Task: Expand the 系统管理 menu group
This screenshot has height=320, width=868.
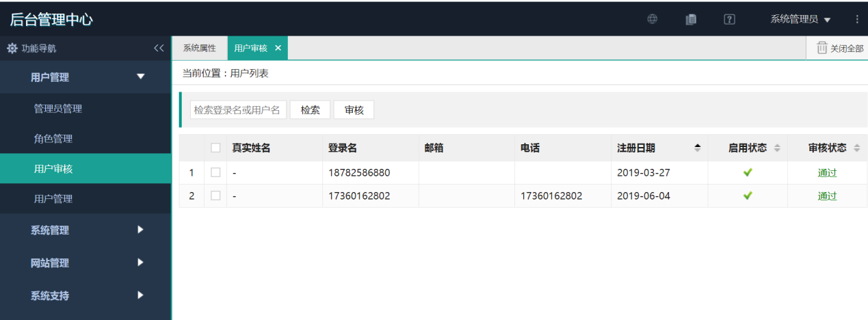Action: tap(86, 230)
